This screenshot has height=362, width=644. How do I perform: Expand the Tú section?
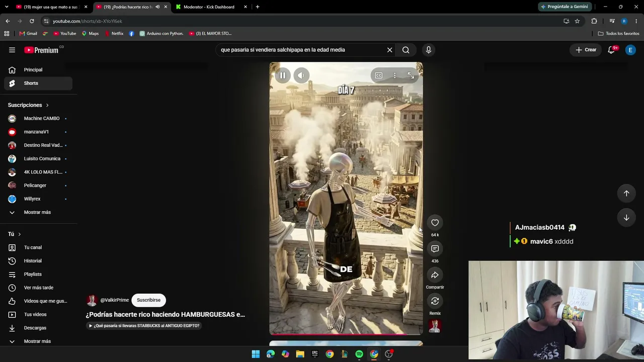15,234
